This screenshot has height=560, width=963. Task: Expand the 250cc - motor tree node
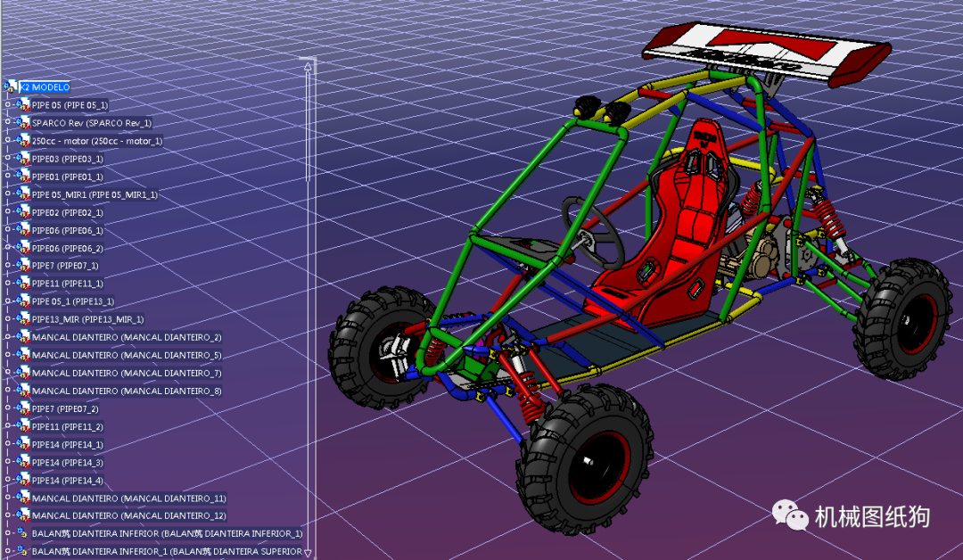tap(7, 141)
